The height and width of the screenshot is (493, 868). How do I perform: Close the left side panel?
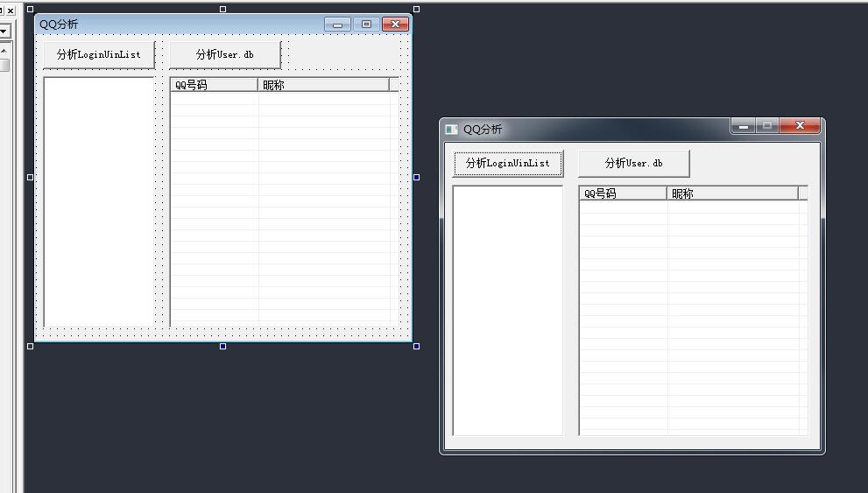pos(11,11)
